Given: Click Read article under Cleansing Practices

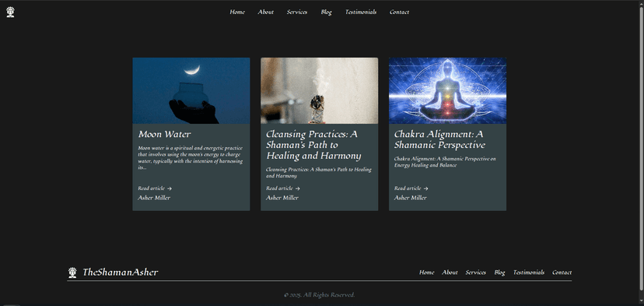Looking at the screenshot, I should click(279, 188).
